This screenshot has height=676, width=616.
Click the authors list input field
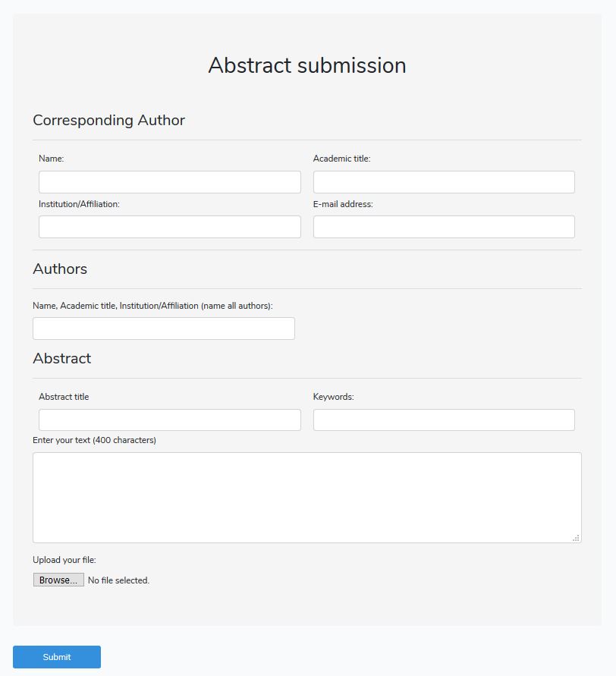coord(163,328)
